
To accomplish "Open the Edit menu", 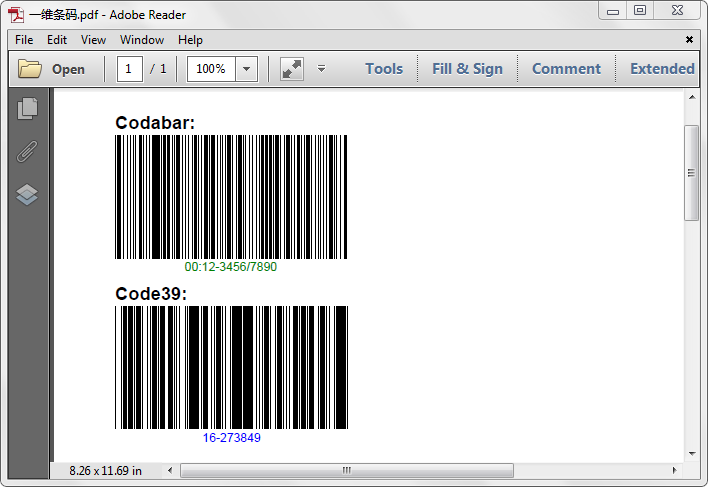I will [57, 40].
